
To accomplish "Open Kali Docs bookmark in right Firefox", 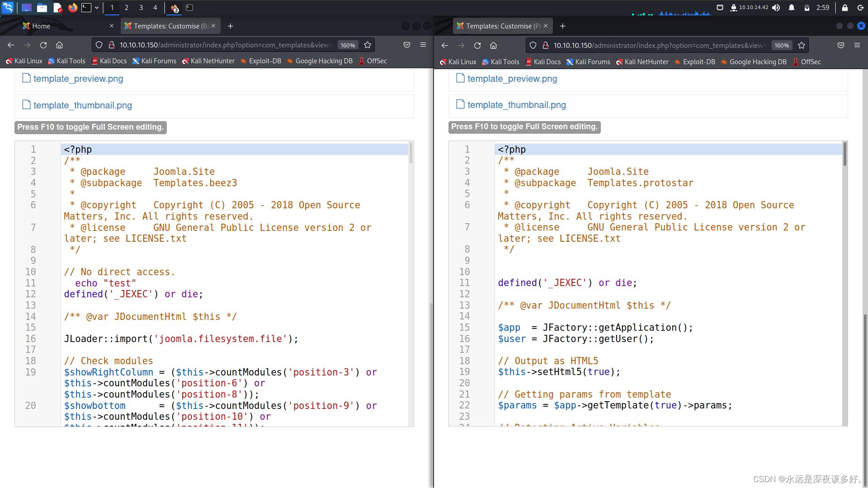I will tap(543, 62).
